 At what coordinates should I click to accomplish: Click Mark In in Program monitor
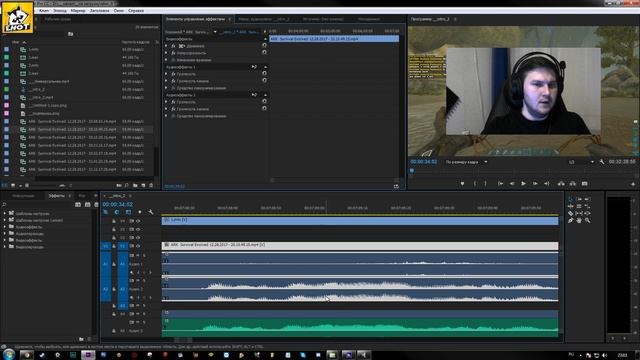tap(475, 184)
